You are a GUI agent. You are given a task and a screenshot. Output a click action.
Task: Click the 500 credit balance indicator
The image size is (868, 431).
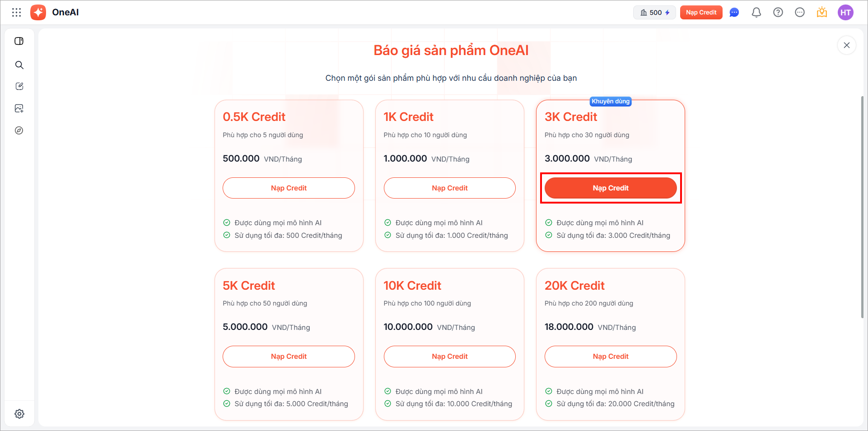pyautogui.click(x=654, y=13)
